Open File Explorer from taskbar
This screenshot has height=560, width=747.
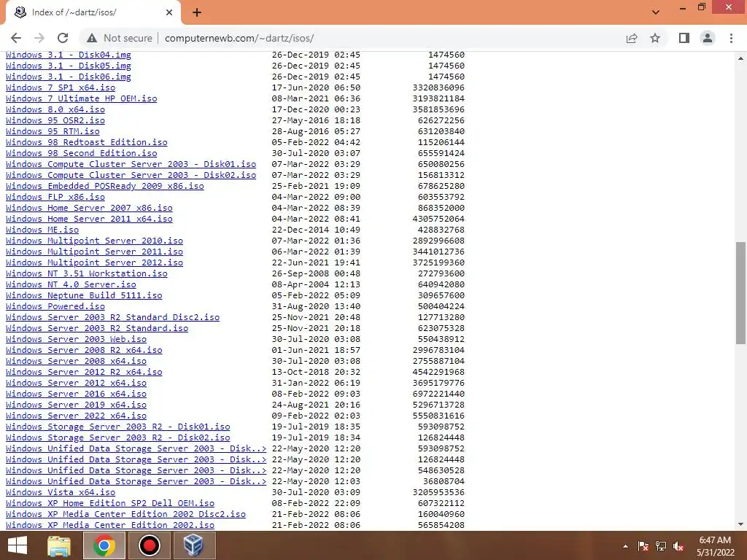59,545
